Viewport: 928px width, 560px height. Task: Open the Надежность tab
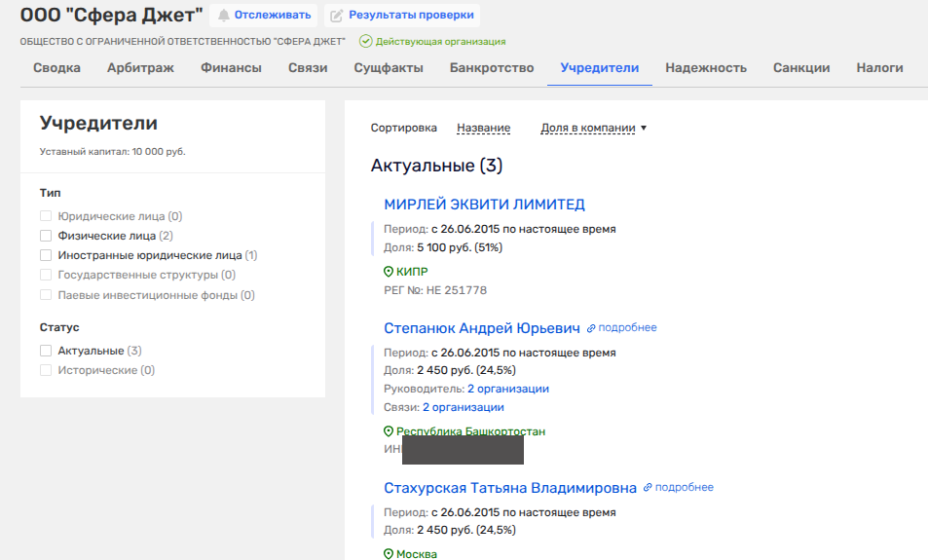(706, 68)
